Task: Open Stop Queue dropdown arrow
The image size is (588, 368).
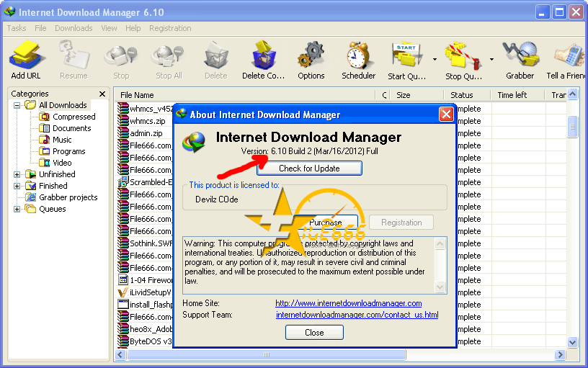Action: [491, 59]
